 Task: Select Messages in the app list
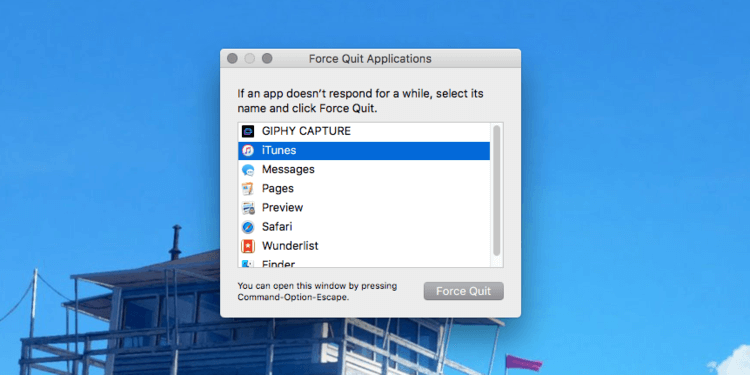point(288,169)
